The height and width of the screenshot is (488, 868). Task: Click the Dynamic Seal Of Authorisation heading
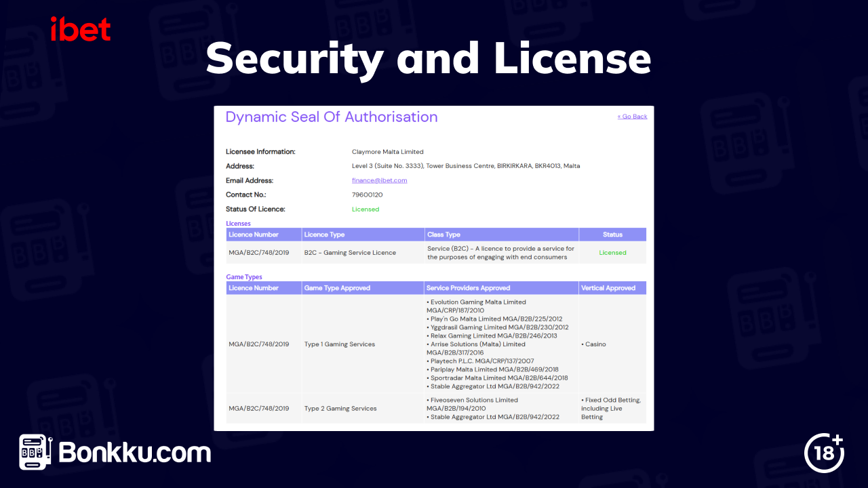332,117
